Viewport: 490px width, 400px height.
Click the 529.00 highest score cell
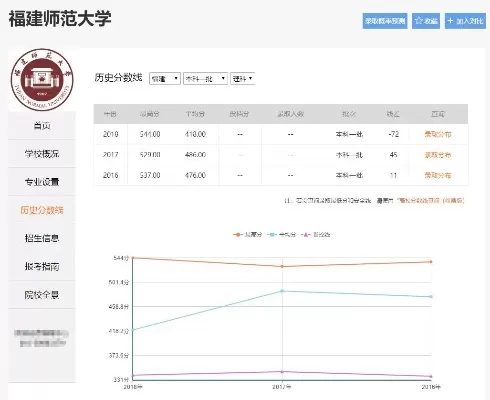point(150,155)
